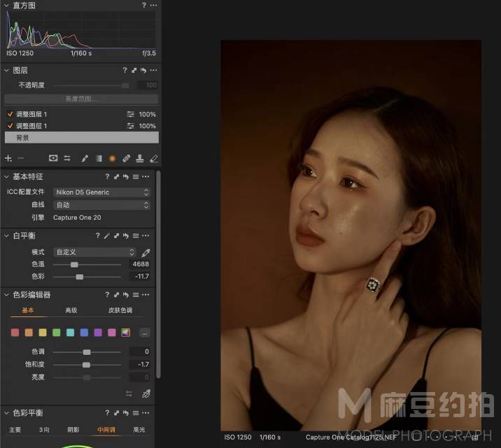
Task: Collapse the 色彩编辑器 color editor panel
Action: click(x=6, y=295)
